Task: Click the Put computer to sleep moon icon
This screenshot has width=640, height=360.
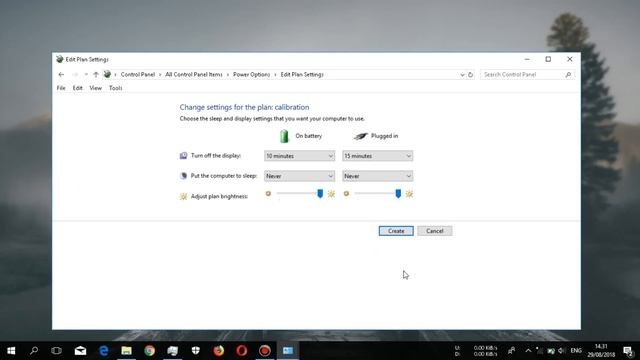Action: (x=184, y=176)
